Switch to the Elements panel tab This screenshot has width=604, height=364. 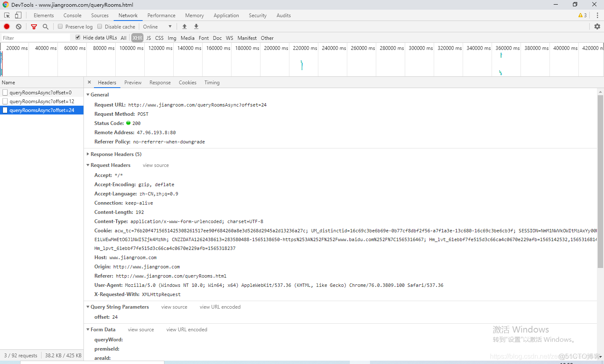click(x=44, y=15)
